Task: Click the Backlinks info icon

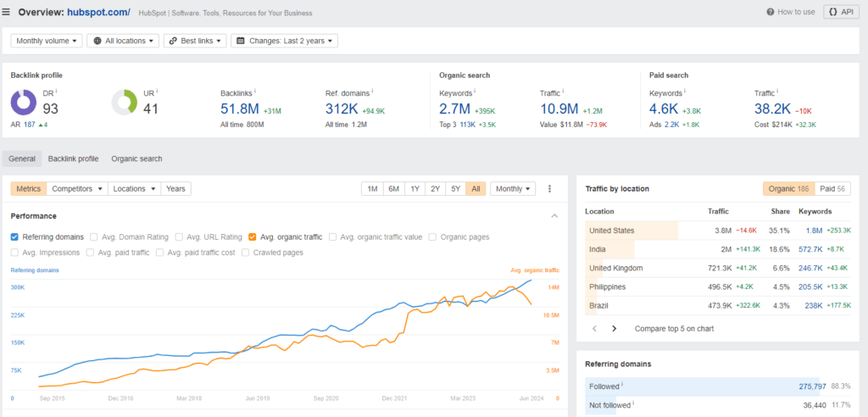Action: pyautogui.click(x=255, y=91)
